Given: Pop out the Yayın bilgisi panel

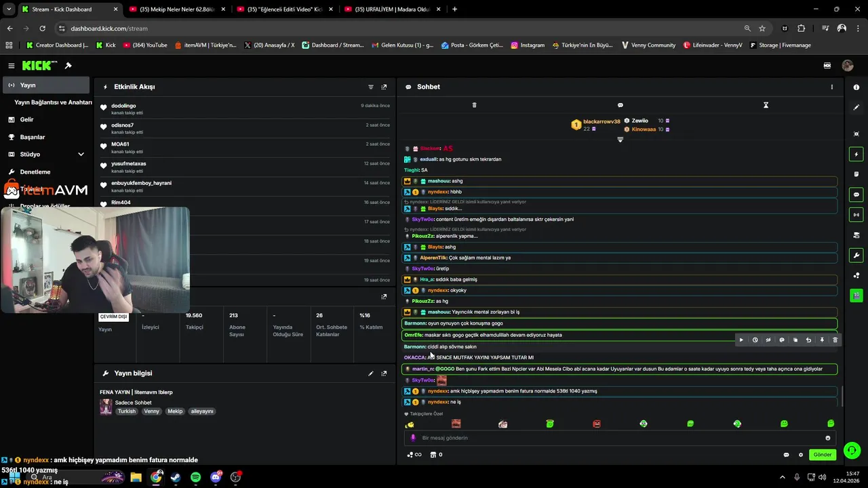Looking at the screenshot, I should [384, 373].
